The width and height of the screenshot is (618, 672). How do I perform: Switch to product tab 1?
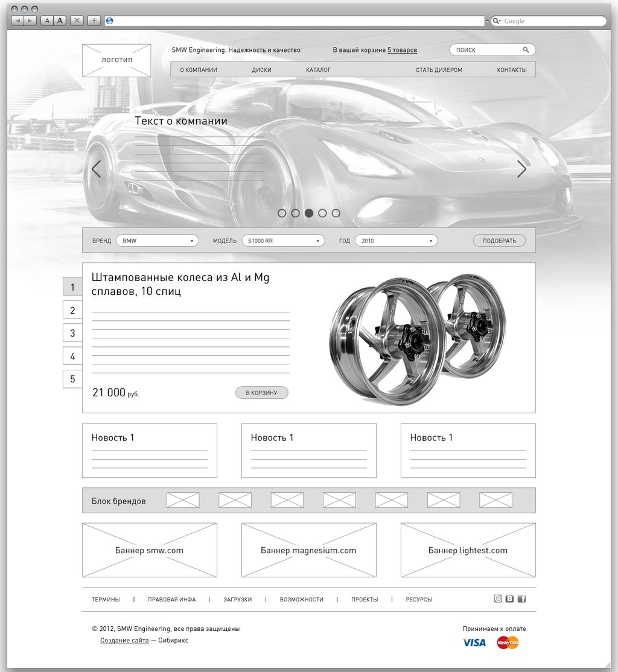(x=72, y=287)
